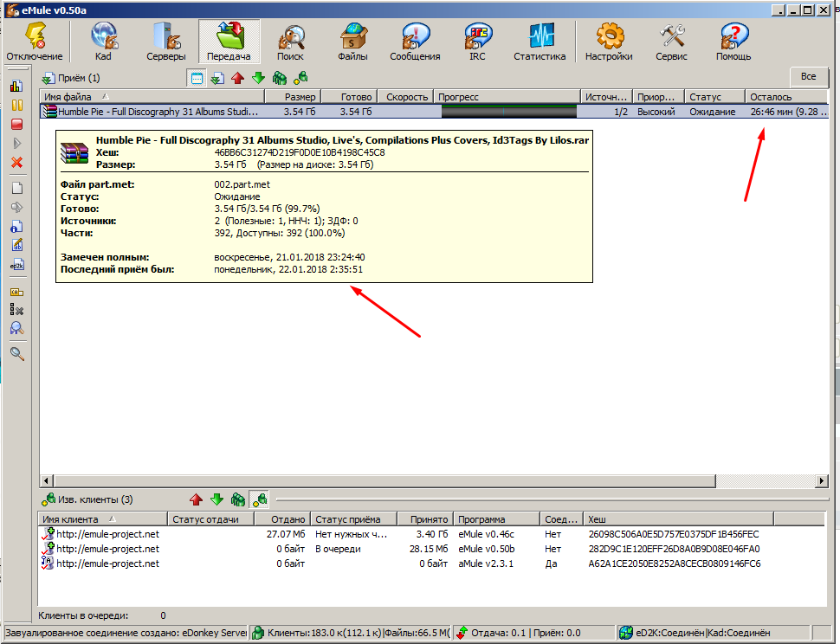This screenshot has height=644, width=840.
Task: Pause the download with the yellow pause icon
Action: tap(16, 105)
